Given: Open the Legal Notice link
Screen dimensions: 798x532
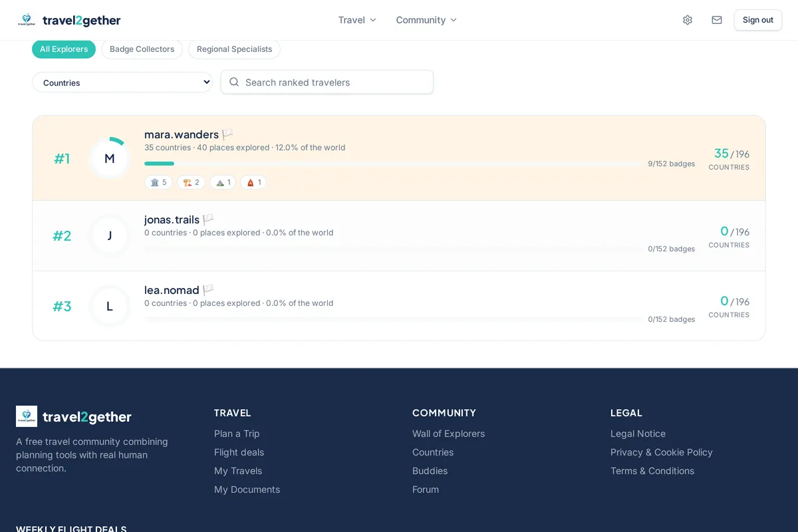Looking at the screenshot, I should tap(638, 434).
